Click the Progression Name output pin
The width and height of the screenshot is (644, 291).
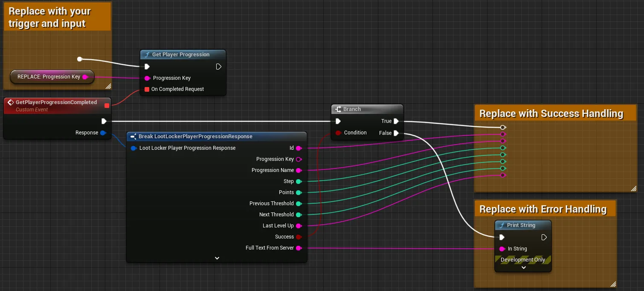click(299, 170)
